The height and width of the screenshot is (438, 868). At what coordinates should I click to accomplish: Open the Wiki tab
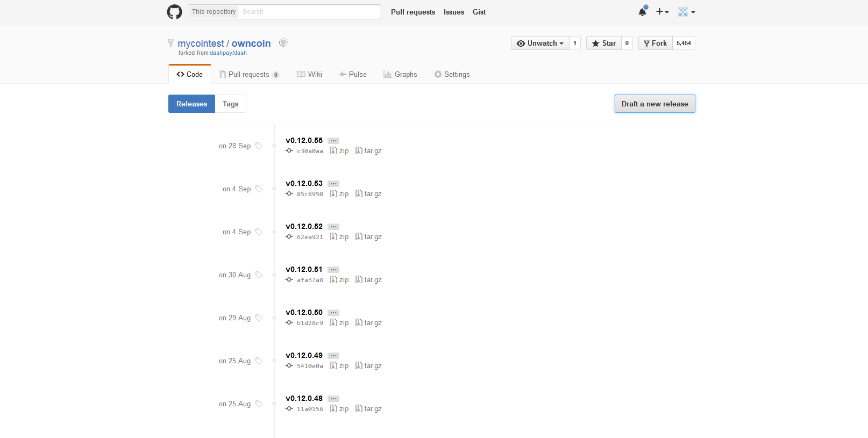(310, 74)
